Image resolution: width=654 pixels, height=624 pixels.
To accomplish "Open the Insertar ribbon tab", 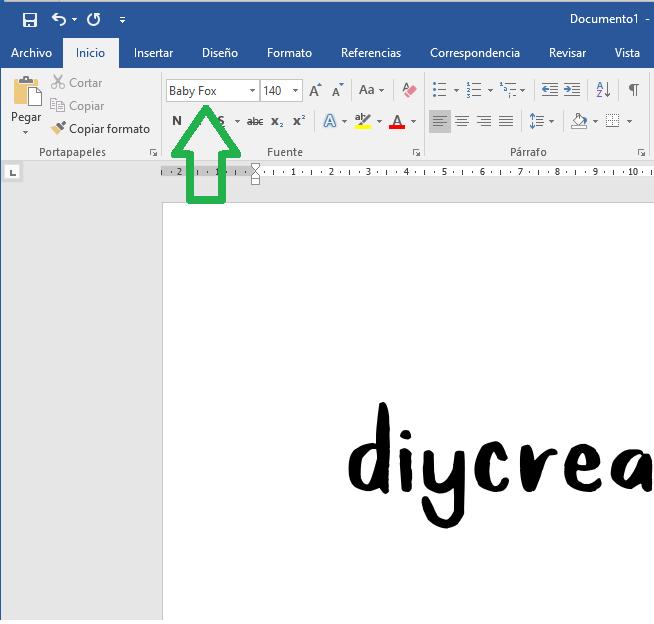I will (x=153, y=53).
